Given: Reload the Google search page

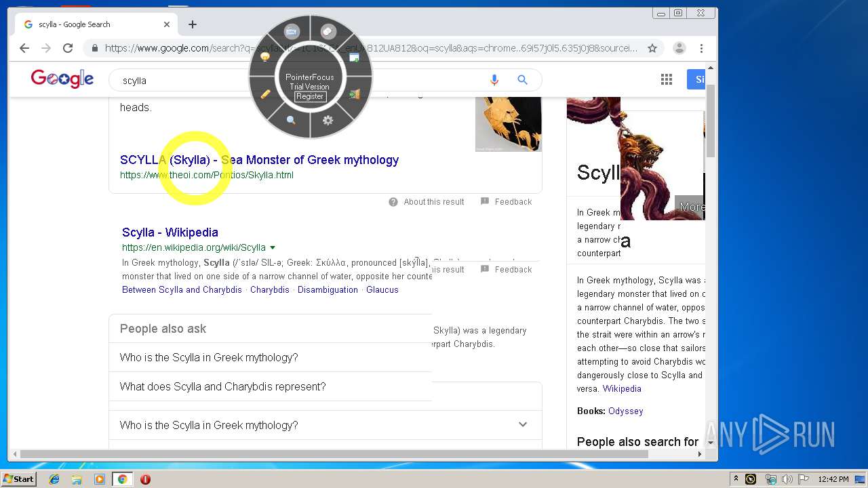Looking at the screenshot, I should 68,48.
